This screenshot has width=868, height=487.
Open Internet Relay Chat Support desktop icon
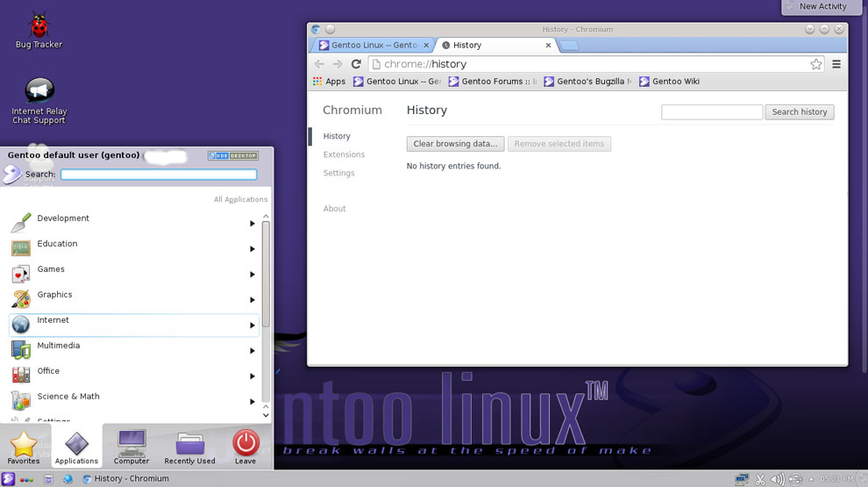click(39, 101)
